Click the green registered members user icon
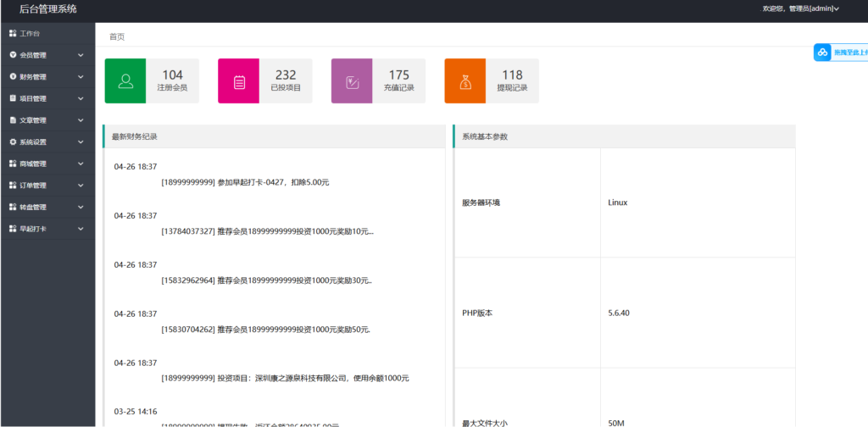 [125, 81]
